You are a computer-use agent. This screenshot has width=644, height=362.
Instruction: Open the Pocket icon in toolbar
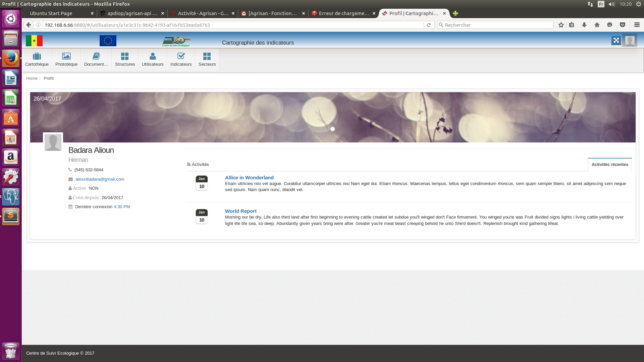click(623, 25)
